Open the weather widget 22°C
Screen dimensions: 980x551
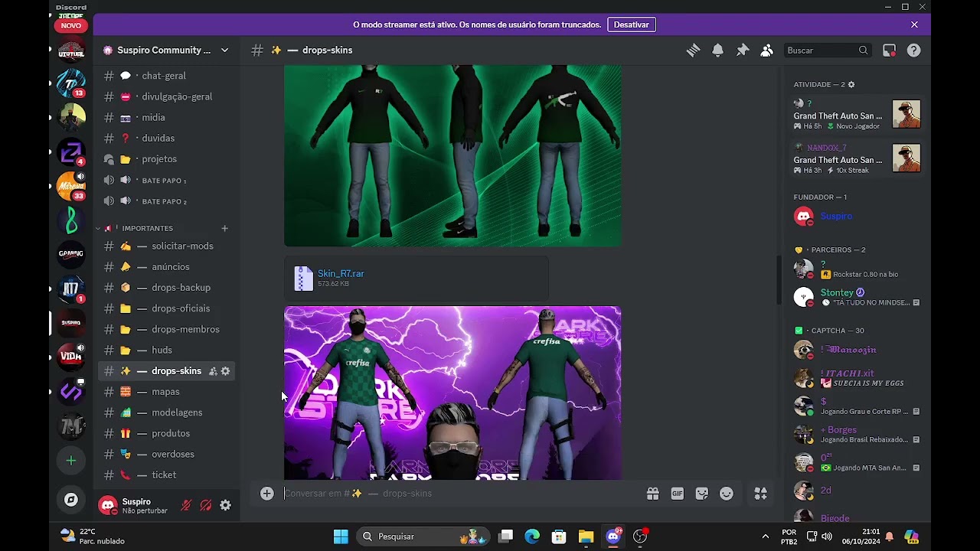pos(92,536)
